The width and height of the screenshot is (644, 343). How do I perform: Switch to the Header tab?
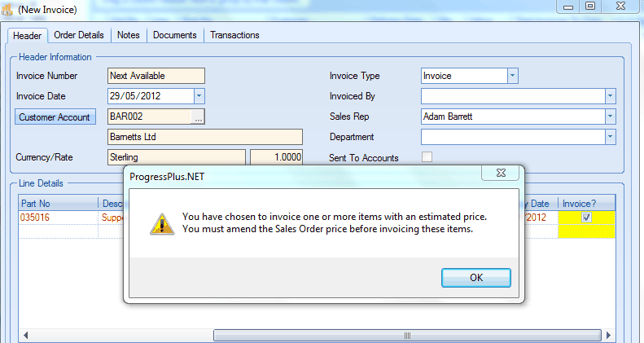point(27,36)
